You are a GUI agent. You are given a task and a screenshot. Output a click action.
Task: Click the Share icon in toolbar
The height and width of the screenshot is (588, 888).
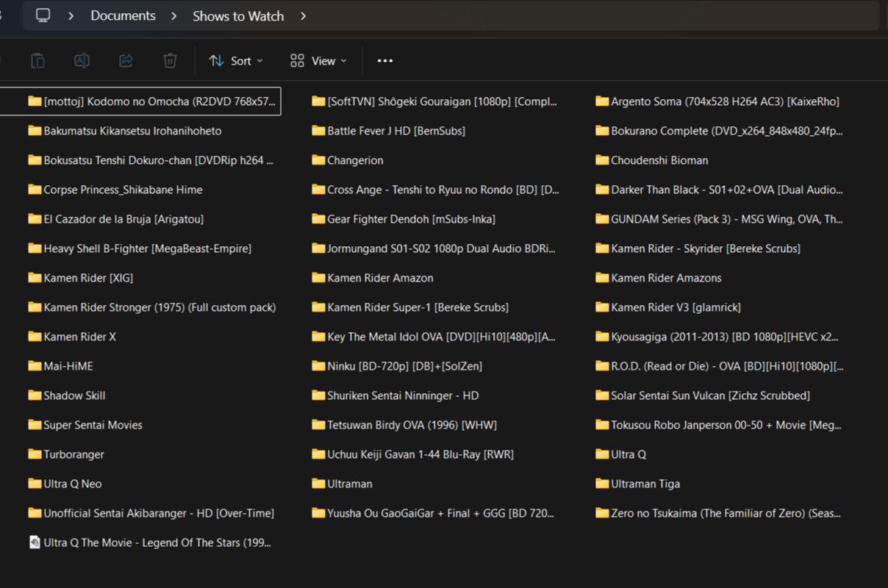click(126, 61)
